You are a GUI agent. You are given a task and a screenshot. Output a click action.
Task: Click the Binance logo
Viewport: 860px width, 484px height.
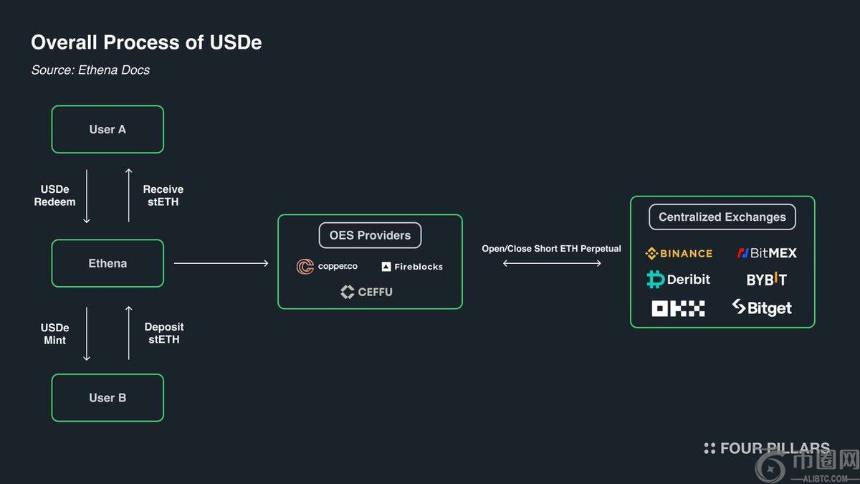[x=679, y=253]
